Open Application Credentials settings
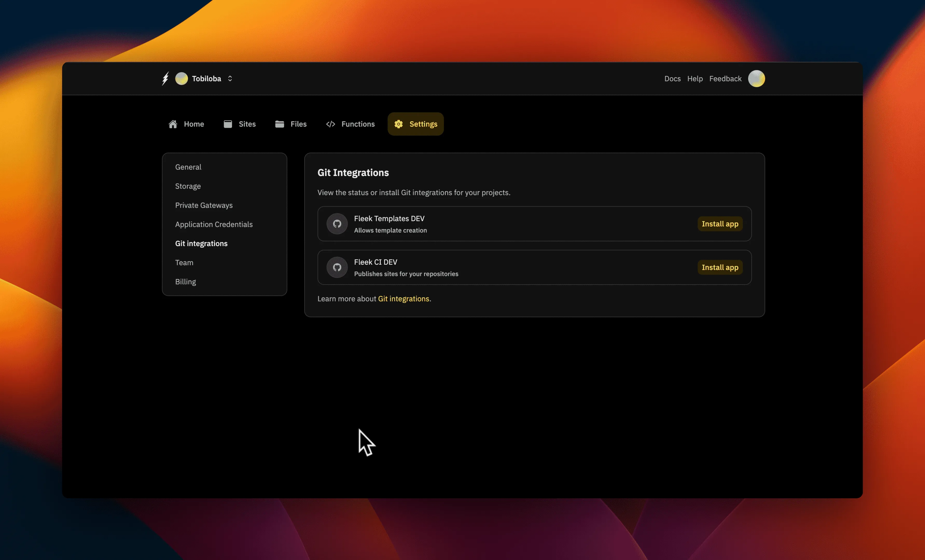Viewport: 925px width, 560px height. tap(214, 225)
